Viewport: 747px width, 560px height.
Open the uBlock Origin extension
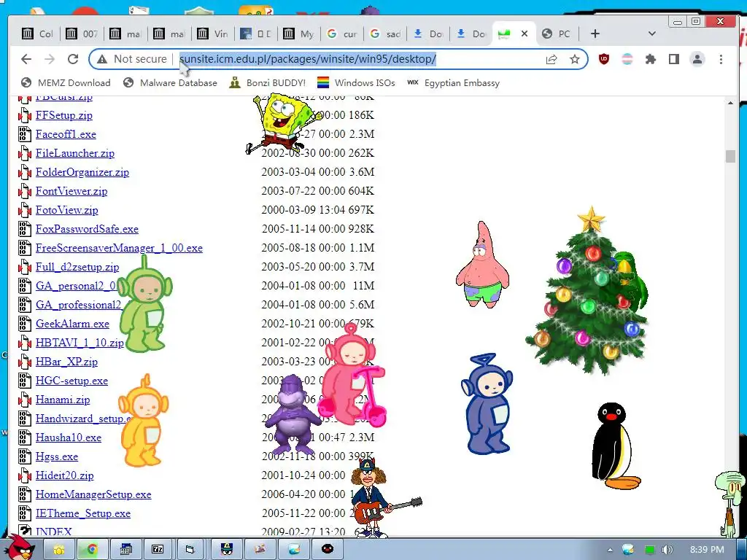point(604,59)
